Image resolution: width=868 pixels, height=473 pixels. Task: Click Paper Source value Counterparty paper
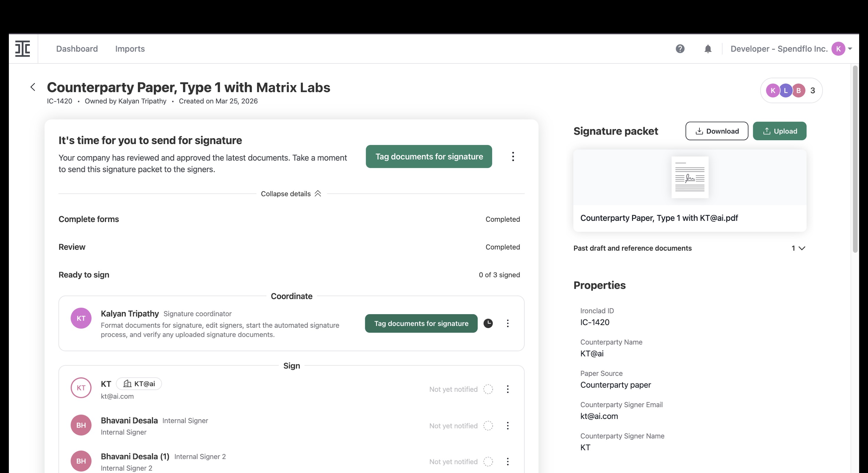pyautogui.click(x=615, y=385)
